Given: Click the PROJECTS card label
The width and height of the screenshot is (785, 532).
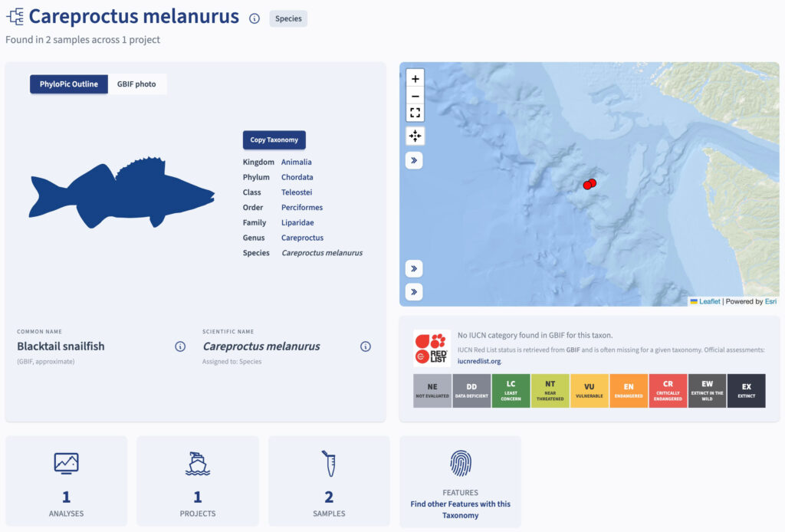Looking at the screenshot, I should [198, 514].
